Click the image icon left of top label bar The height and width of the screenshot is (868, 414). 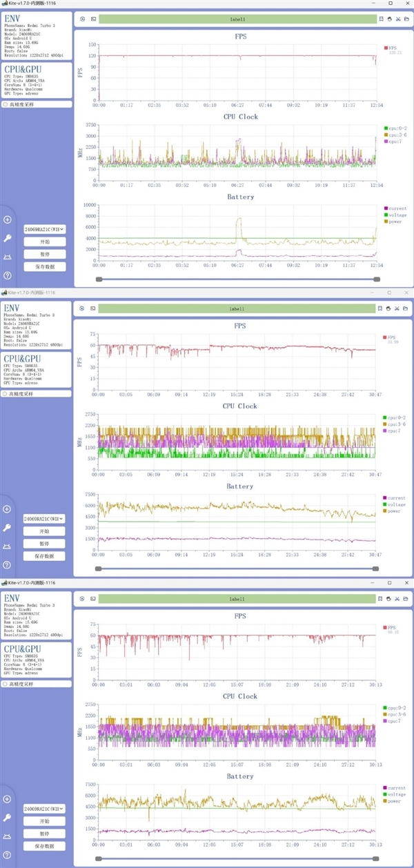pos(93,19)
